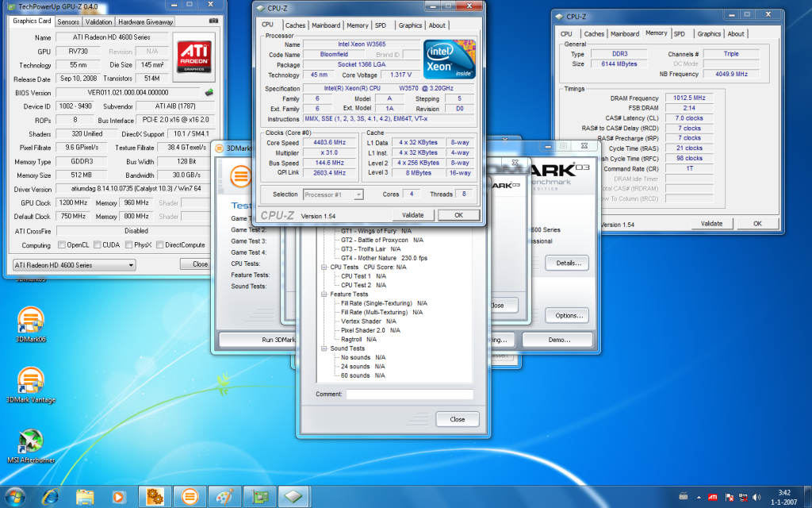Open the Windows Start orb

click(14, 497)
